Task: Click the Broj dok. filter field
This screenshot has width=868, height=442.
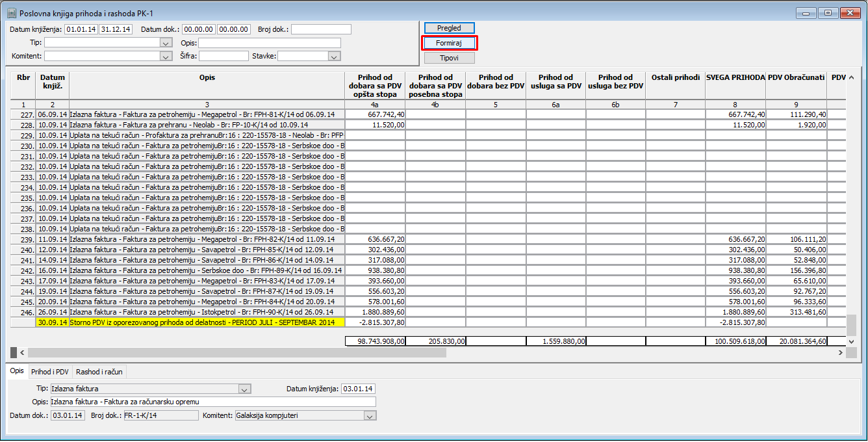Action: click(322, 29)
